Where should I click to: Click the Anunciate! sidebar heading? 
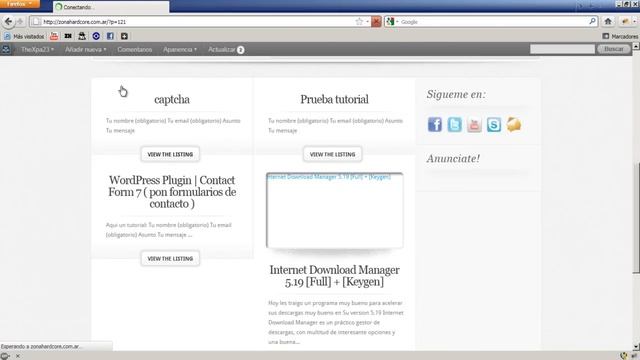453,158
